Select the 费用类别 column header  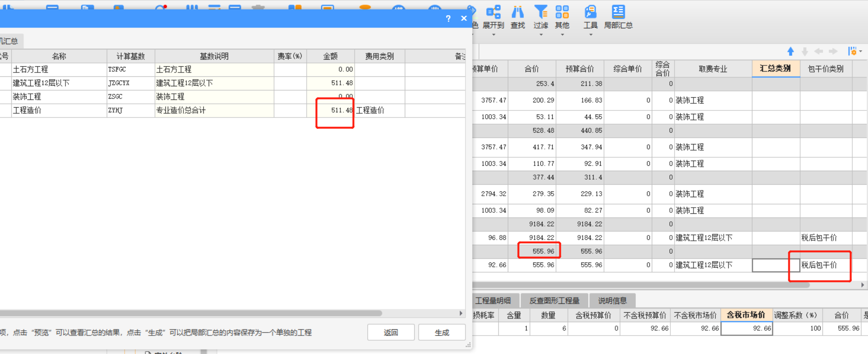pyautogui.click(x=380, y=56)
